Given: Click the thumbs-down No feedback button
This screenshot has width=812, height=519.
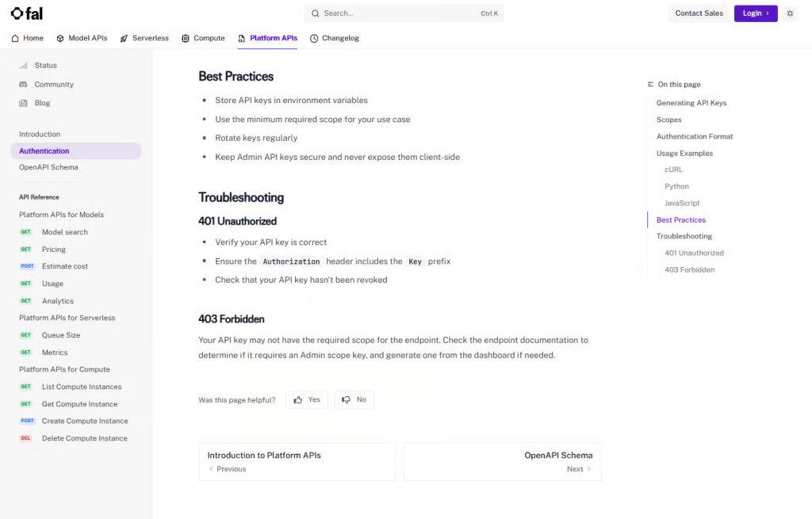Looking at the screenshot, I should click(354, 399).
